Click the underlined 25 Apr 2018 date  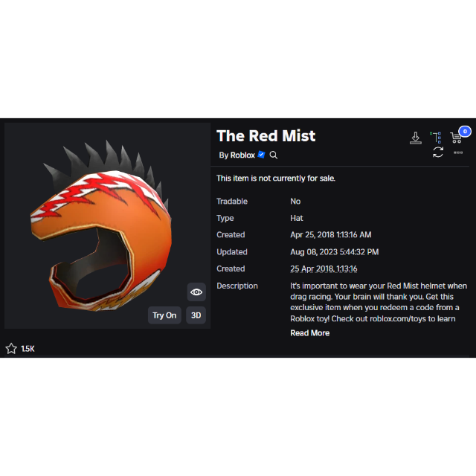[x=324, y=268]
